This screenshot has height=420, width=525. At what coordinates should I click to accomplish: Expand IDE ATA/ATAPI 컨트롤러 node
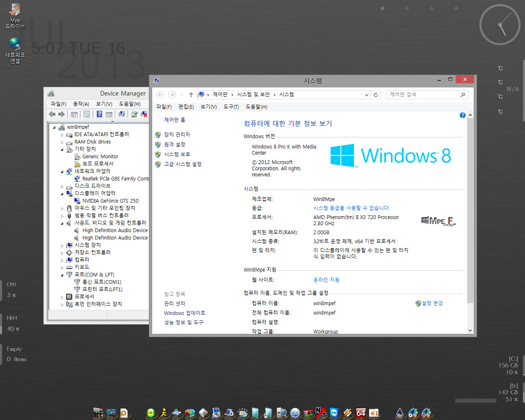[62, 135]
